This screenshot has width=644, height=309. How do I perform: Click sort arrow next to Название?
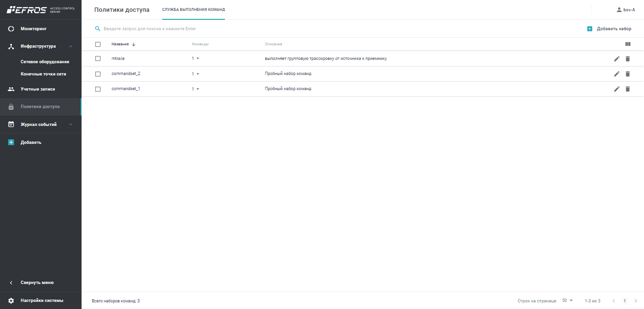click(x=133, y=44)
